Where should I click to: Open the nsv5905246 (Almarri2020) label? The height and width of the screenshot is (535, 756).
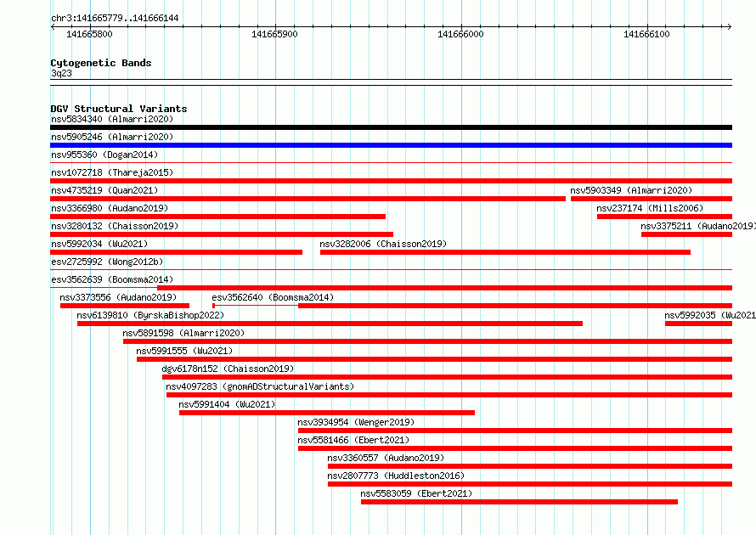point(112,137)
